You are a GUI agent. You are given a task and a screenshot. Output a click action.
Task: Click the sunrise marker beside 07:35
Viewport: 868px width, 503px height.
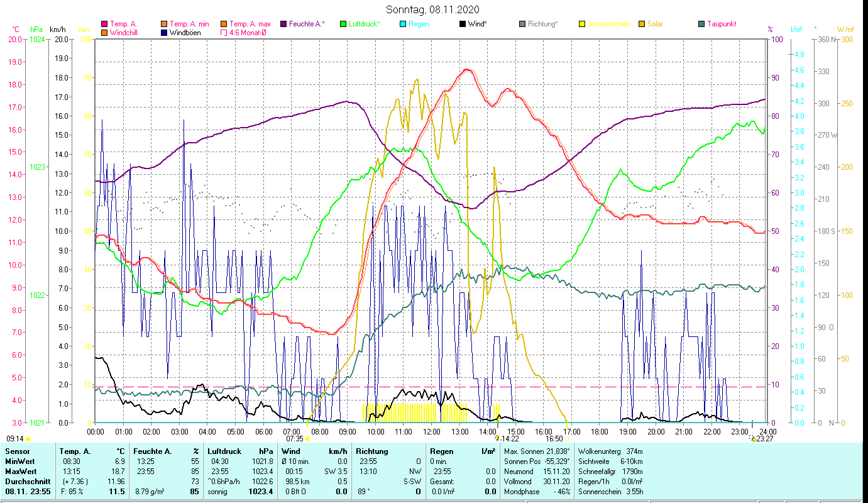point(307,439)
